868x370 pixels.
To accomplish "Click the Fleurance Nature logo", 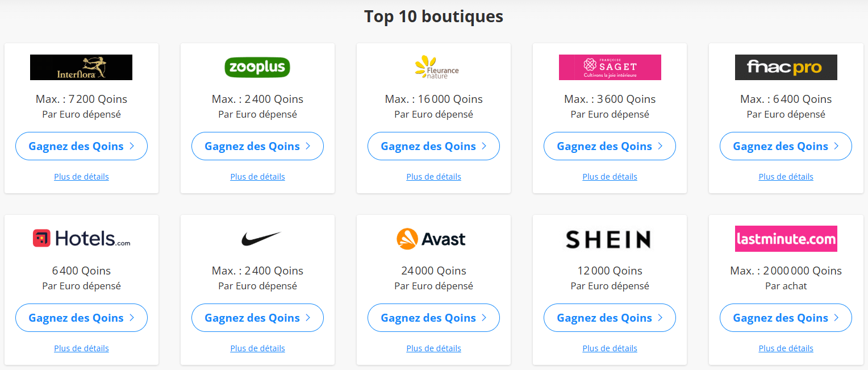I will [x=433, y=66].
